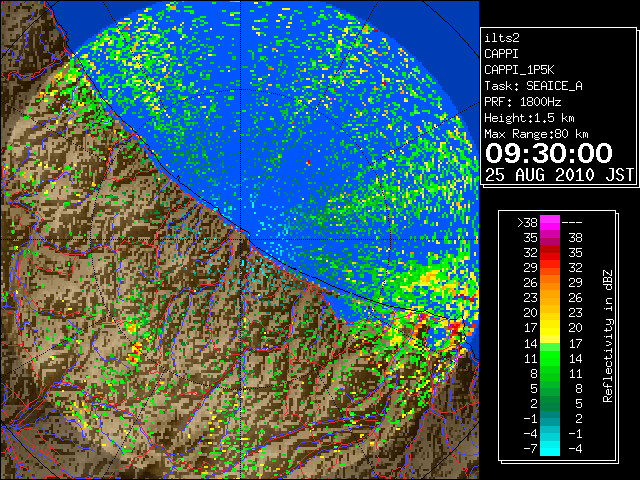
Task: Click the orange 26 dBZ legend band
Action: point(550,283)
